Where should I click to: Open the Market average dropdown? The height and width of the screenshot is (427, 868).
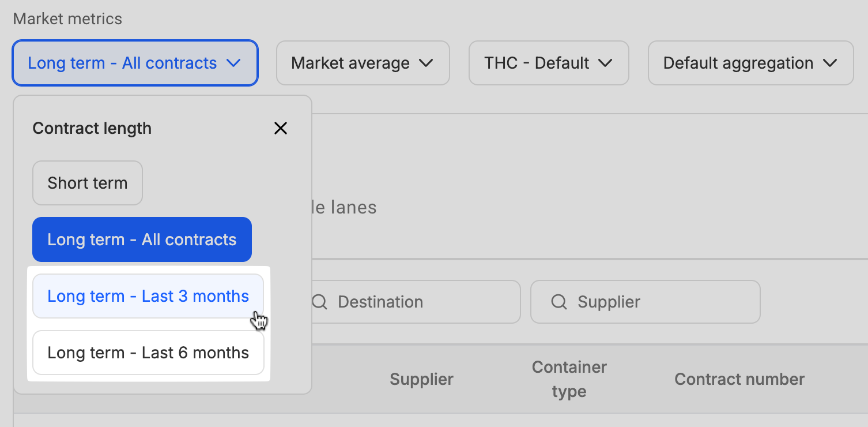(x=363, y=63)
